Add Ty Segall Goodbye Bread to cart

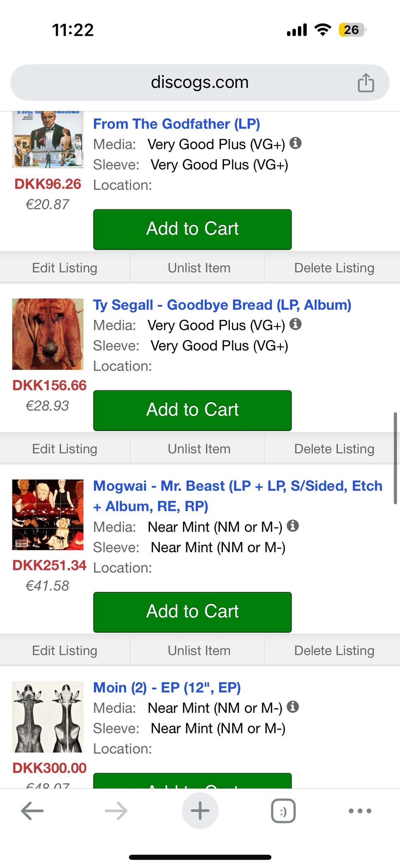coord(192,410)
